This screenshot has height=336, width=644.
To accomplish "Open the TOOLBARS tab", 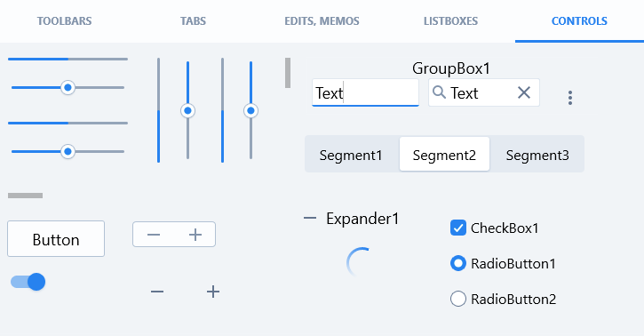I will click(x=65, y=21).
